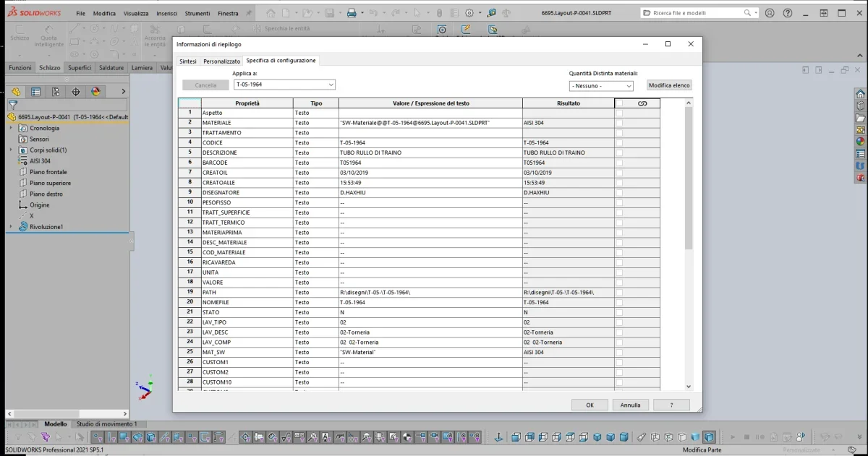Tick the checkbox in the DESCRIZIONE row

click(x=619, y=152)
